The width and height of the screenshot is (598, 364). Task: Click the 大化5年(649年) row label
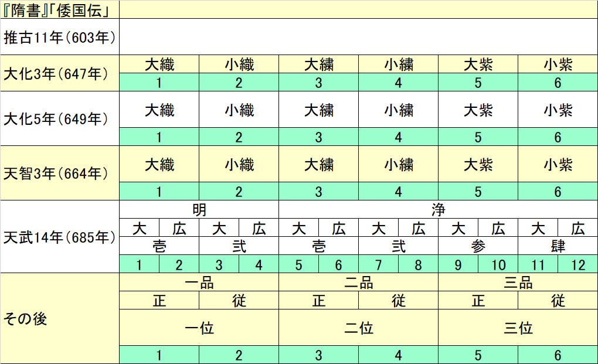59,119
